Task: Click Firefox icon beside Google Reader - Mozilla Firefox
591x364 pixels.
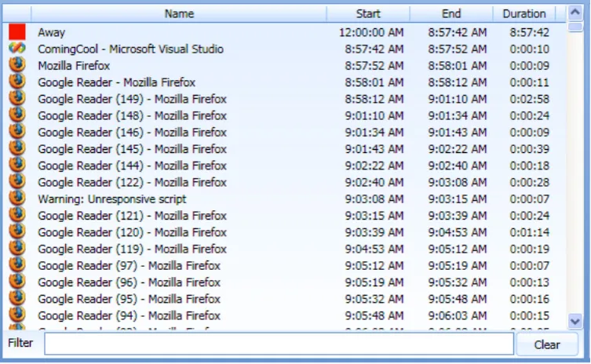Action: pos(17,82)
